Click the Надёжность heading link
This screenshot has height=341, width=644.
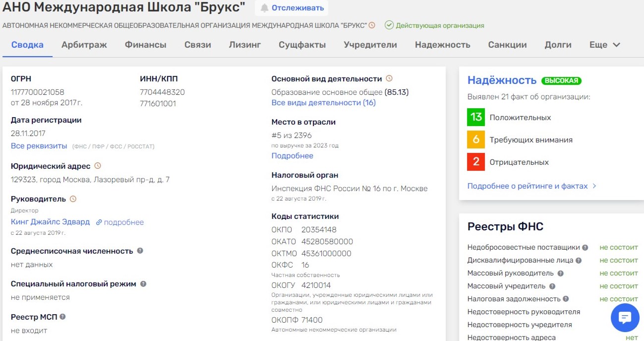pos(502,80)
